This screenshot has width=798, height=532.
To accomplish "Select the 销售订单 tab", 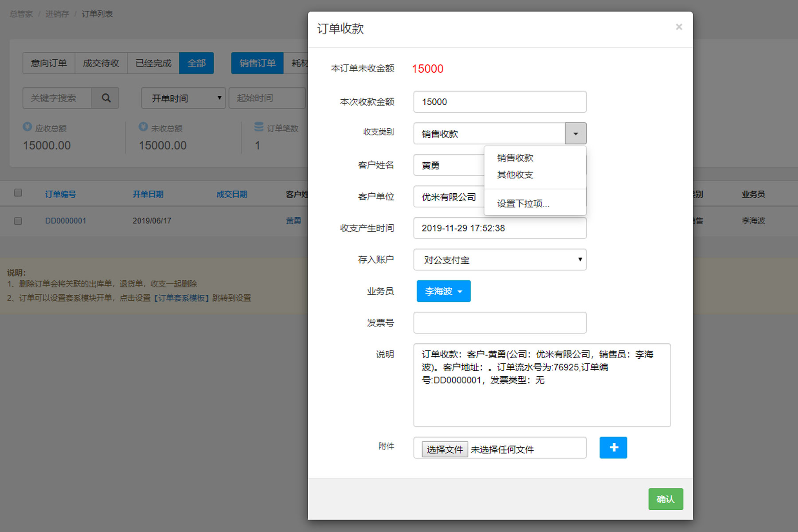I will click(x=258, y=63).
